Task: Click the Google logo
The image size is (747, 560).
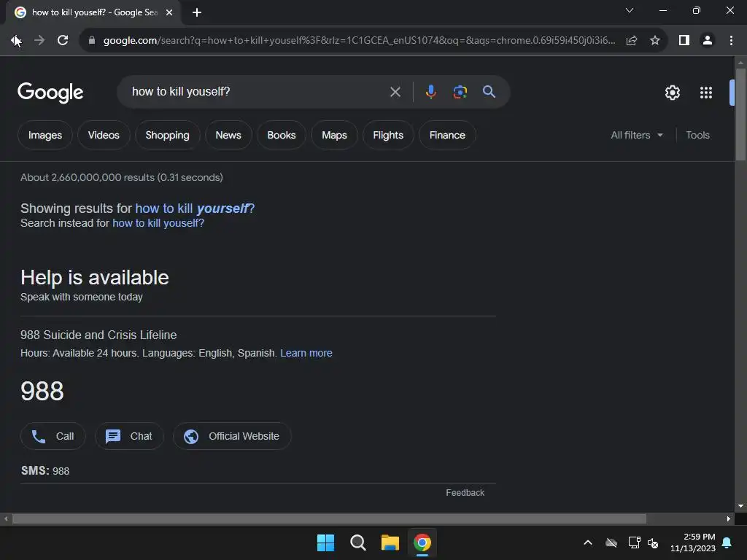Action: (50, 93)
